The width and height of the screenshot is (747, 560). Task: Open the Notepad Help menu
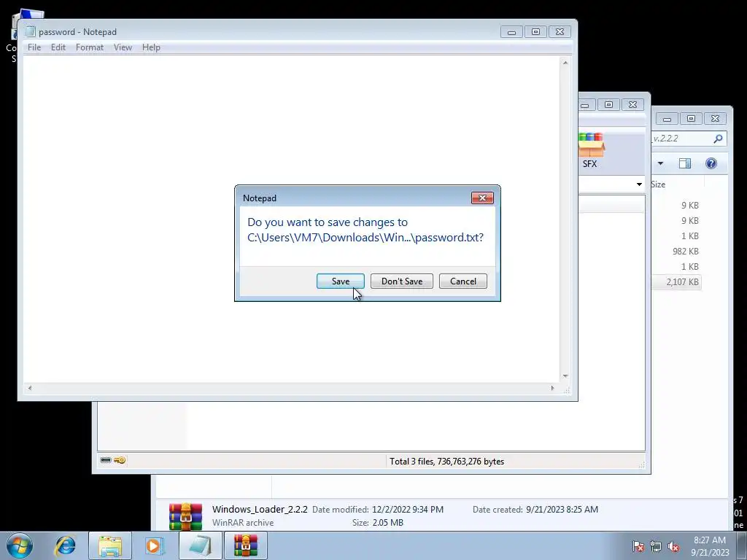(x=151, y=47)
